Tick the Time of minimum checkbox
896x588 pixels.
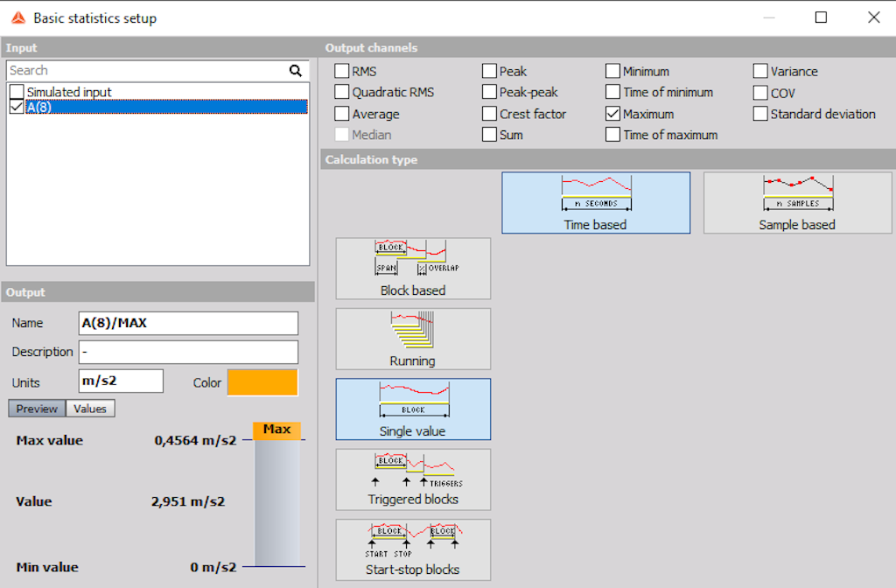coord(612,92)
